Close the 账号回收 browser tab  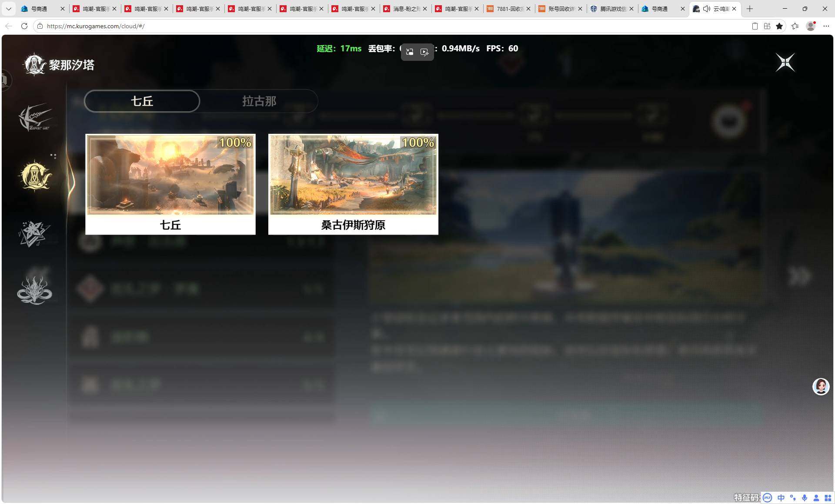coord(580,9)
